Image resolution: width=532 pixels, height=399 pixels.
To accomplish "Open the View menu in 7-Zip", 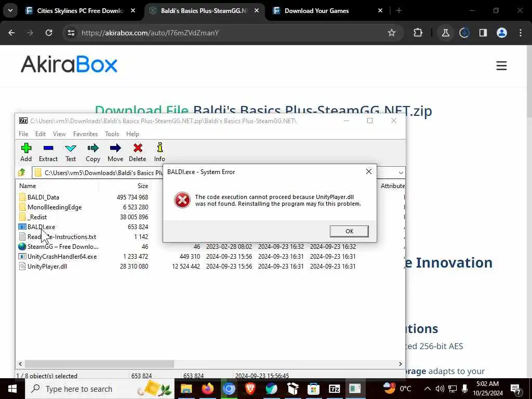I will [59, 134].
